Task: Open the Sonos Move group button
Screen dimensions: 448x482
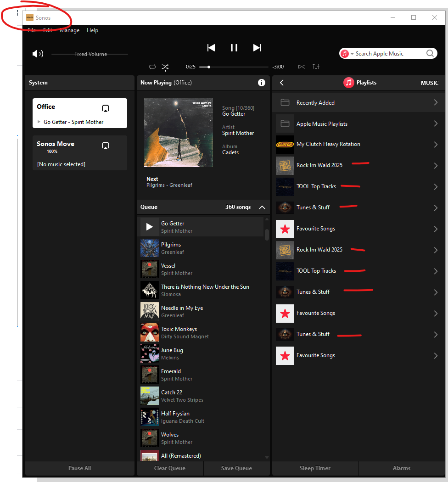Action: coord(106,146)
